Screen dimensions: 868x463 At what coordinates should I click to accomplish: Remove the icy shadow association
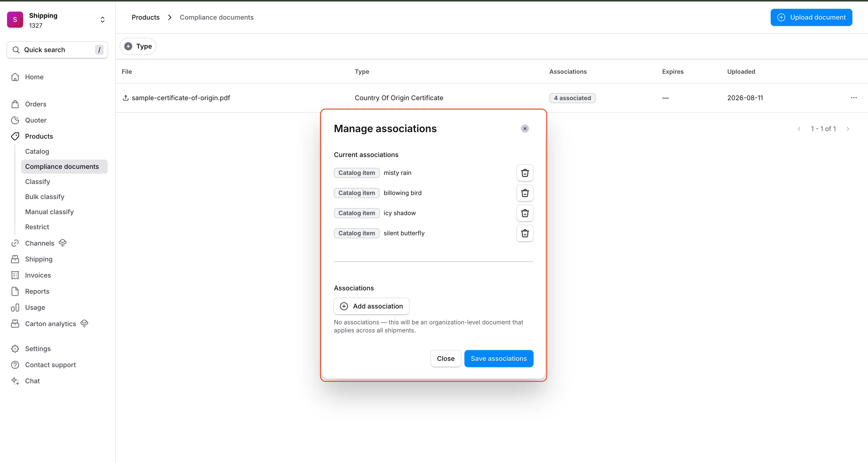coord(525,213)
